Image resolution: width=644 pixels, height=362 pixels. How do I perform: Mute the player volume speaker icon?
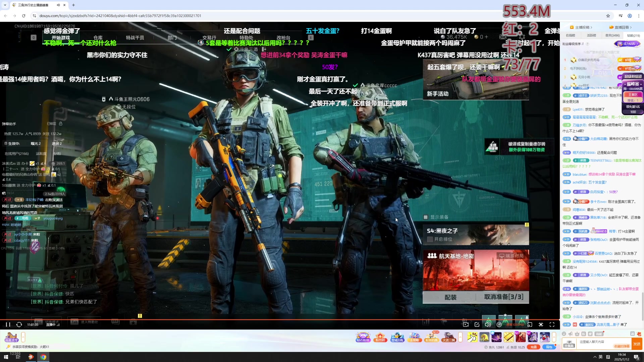pyautogui.click(x=488, y=324)
